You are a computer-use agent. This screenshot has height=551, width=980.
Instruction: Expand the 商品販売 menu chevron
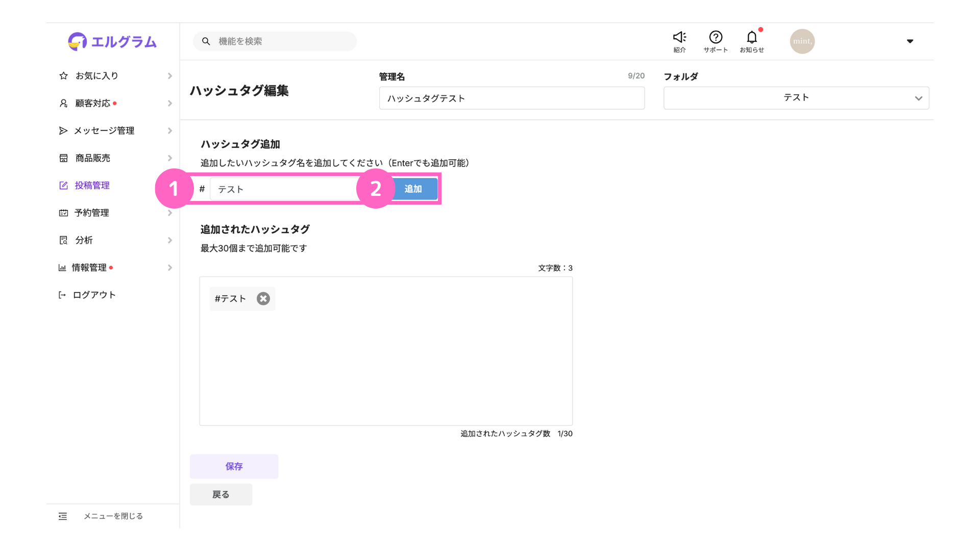click(170, 158)
